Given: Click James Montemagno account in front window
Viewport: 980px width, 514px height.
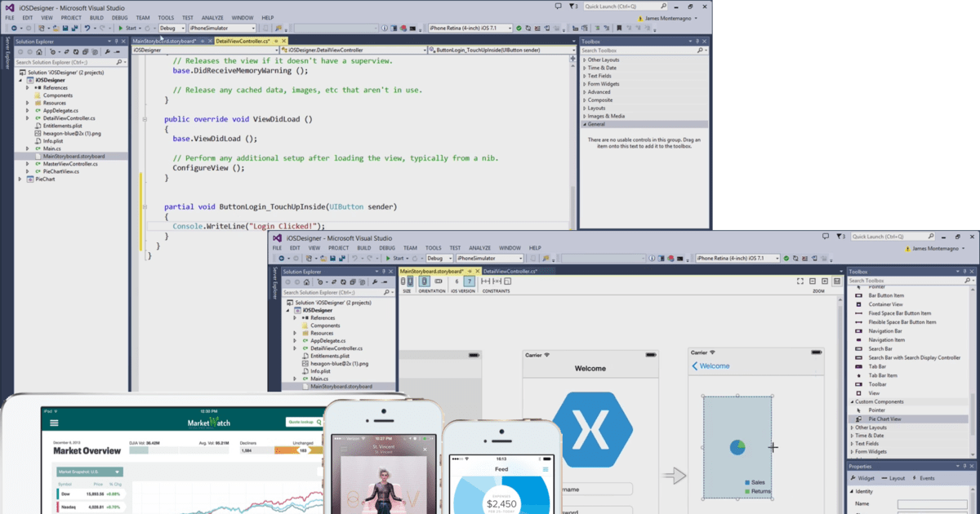Looking at the screenshot, I should [x=935, y=248].
